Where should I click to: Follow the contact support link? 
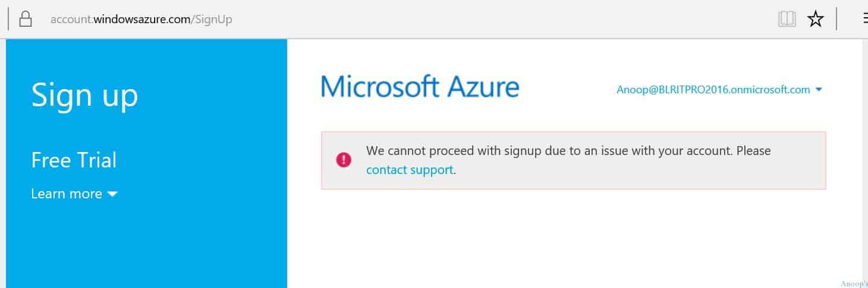tap(410, 170)
